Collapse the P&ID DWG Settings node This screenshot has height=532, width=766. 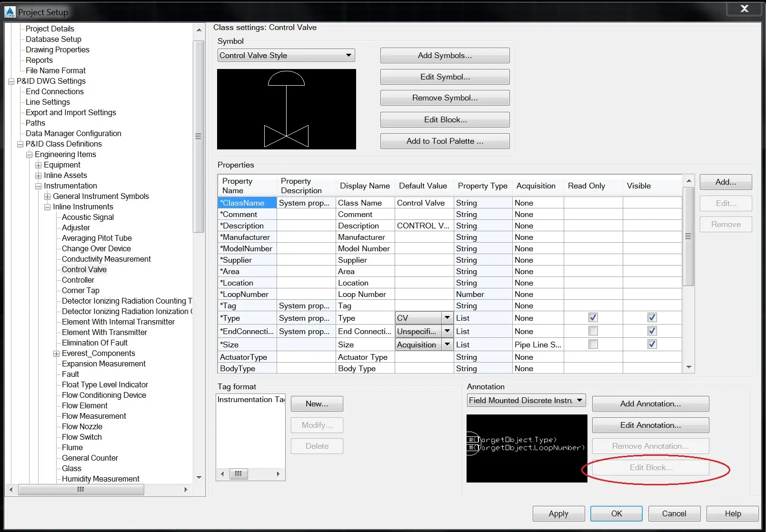11,81
